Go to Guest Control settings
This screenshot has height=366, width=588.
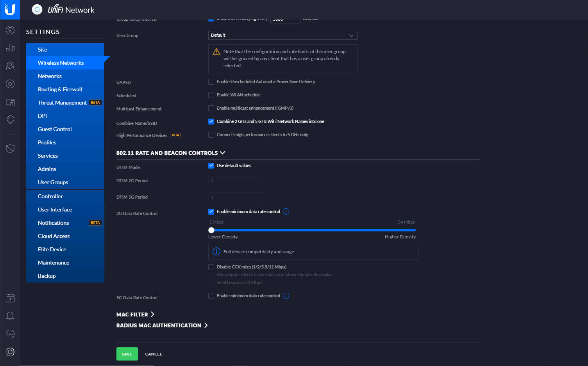(55, 129)
